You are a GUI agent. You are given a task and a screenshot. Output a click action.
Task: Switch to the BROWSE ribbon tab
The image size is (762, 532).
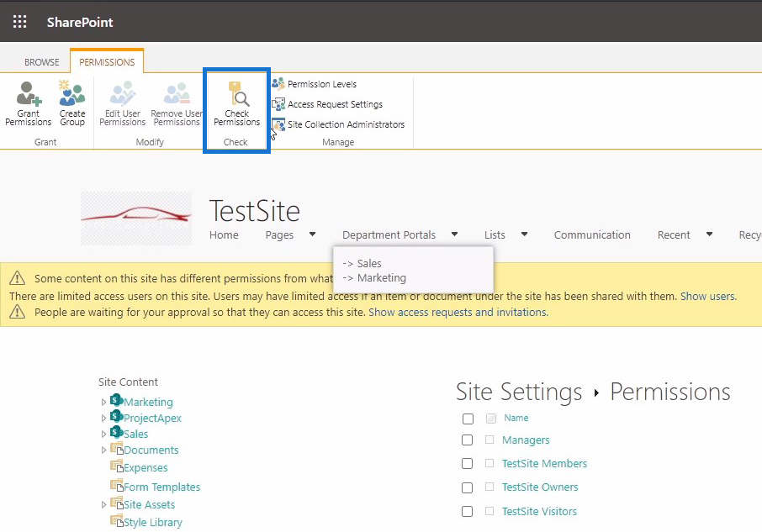42,62
